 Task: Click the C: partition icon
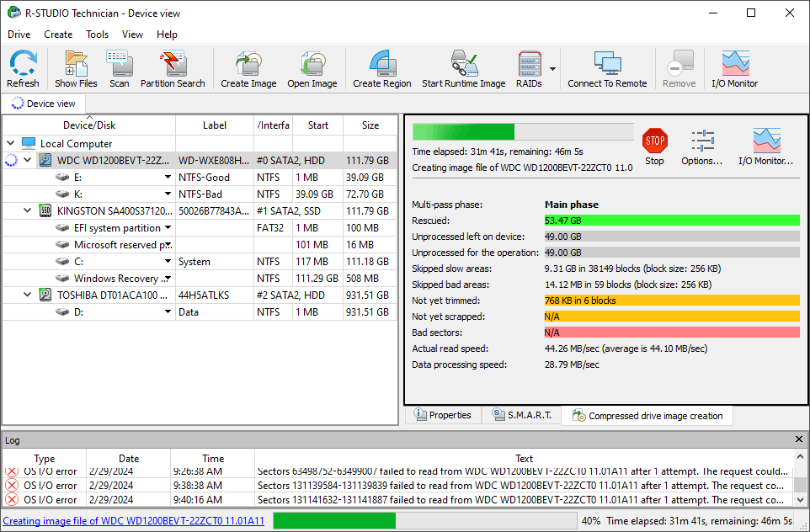point(62,261)
